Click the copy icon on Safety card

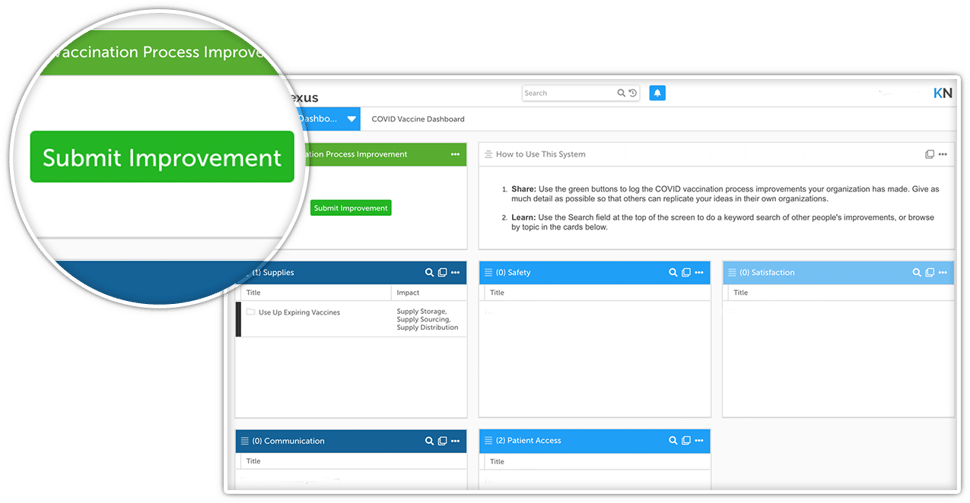[x=686, y=272]
